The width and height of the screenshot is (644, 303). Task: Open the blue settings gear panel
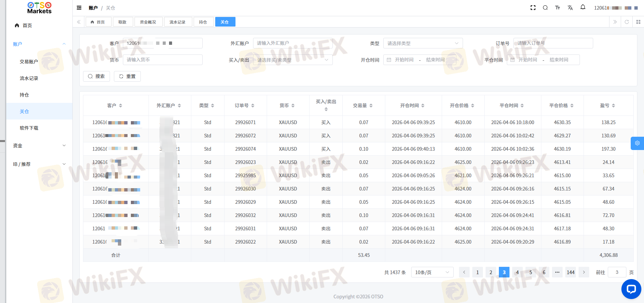coord(637,143)
